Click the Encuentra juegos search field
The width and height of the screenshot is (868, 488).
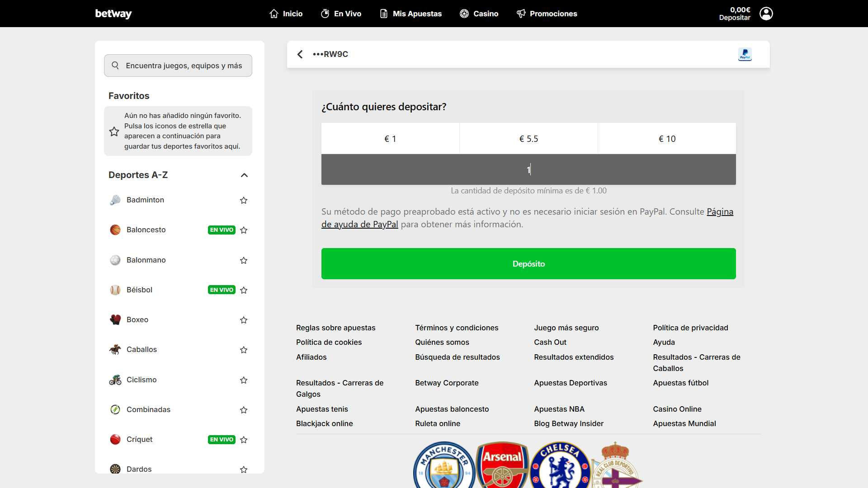point(178,66)
